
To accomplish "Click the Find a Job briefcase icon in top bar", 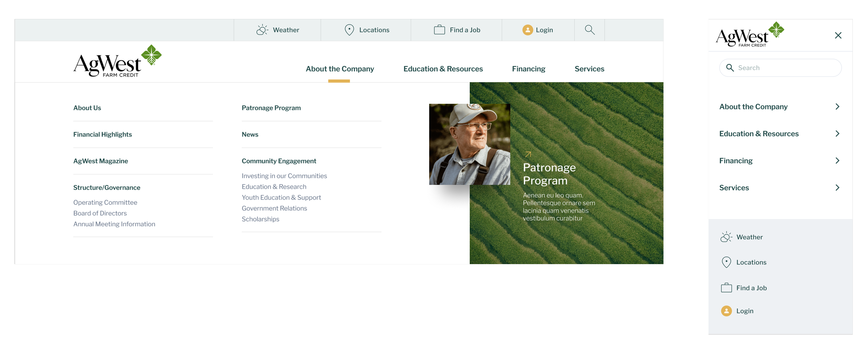I will click(439, 30).
